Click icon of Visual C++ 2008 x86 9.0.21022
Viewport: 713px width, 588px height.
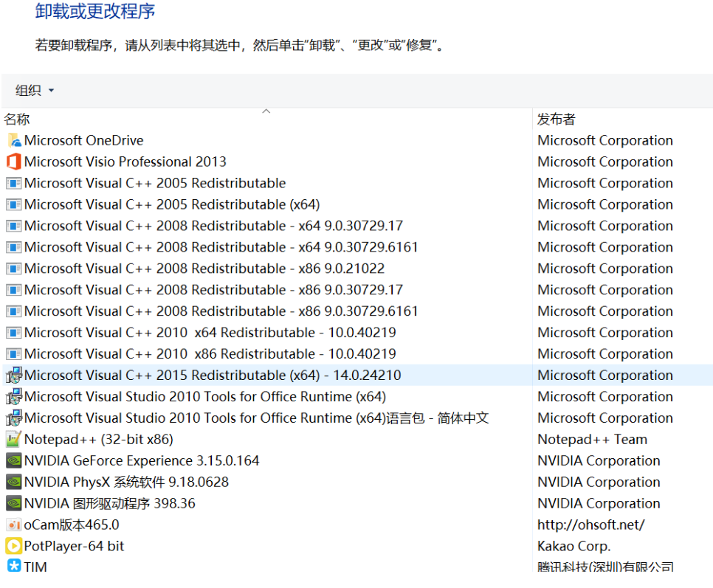click(13, 269)
